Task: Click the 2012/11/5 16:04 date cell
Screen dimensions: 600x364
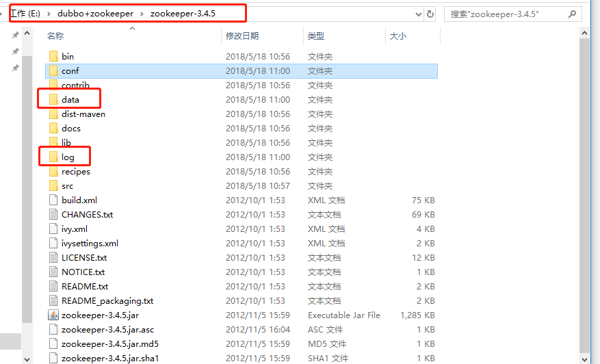Action: 258,329
